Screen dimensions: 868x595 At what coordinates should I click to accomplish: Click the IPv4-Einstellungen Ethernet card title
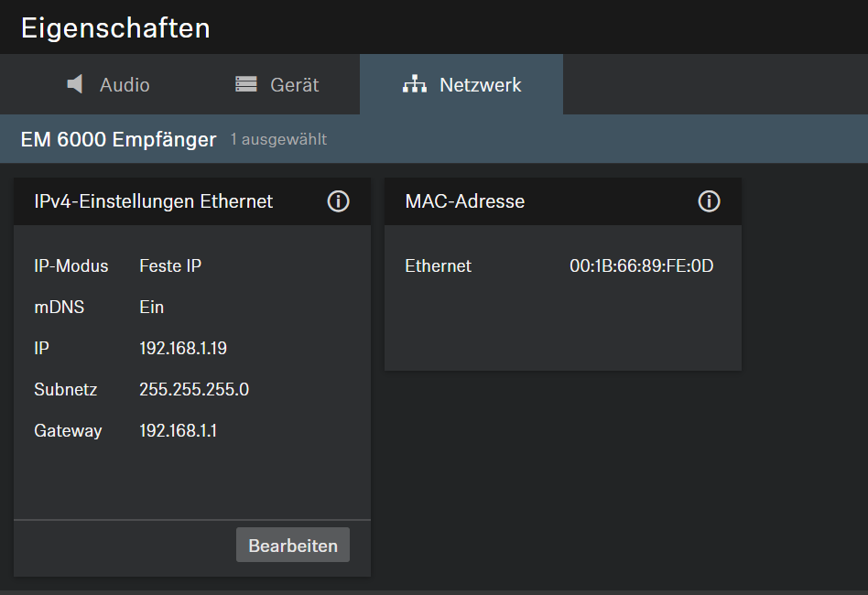[153, 201]
